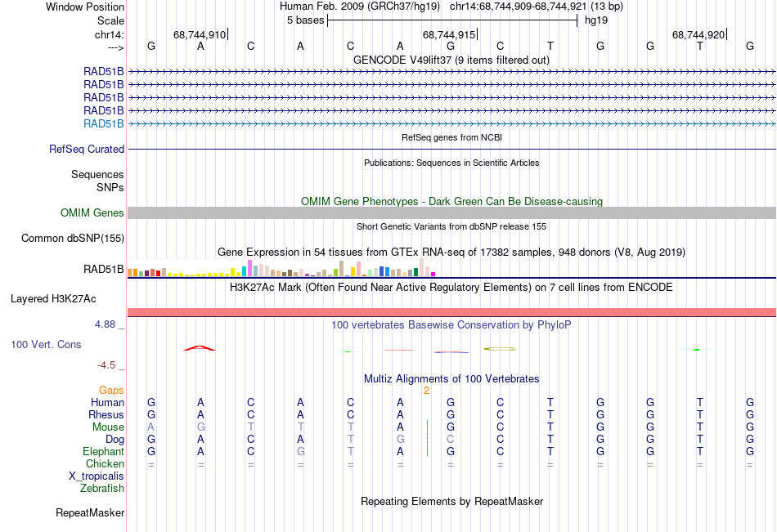The image size is (777, 532).
Task: Click the Dog alignment row label
Action: point(115,440)
